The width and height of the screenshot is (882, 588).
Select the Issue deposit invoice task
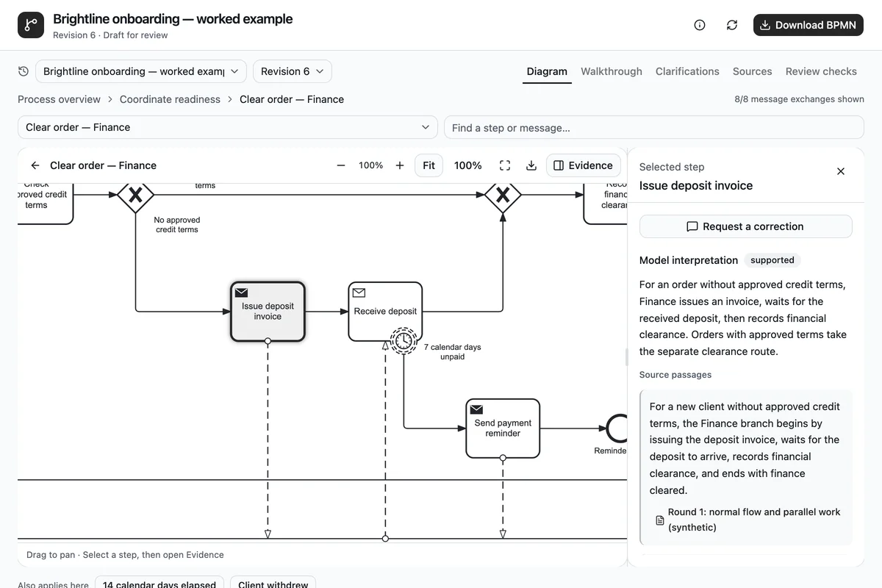[x=268, y=312]
